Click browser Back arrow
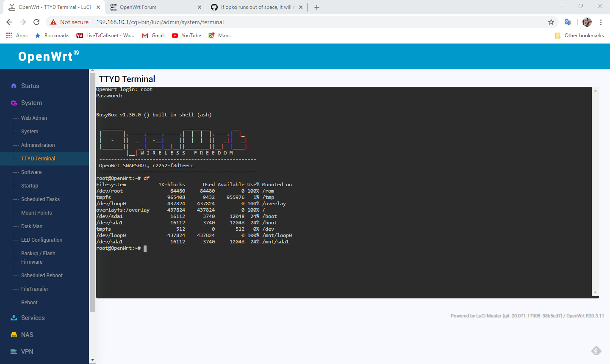The image size is (610, 364). tap(9, 22)
